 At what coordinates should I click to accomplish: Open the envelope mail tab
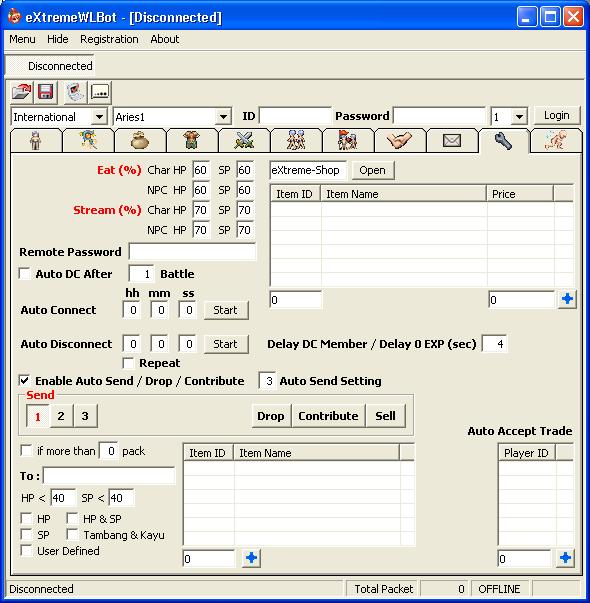(452, 141)
